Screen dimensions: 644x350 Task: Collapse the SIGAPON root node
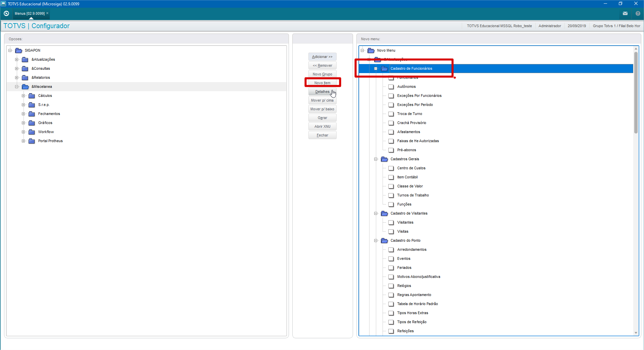coord(10,50)
